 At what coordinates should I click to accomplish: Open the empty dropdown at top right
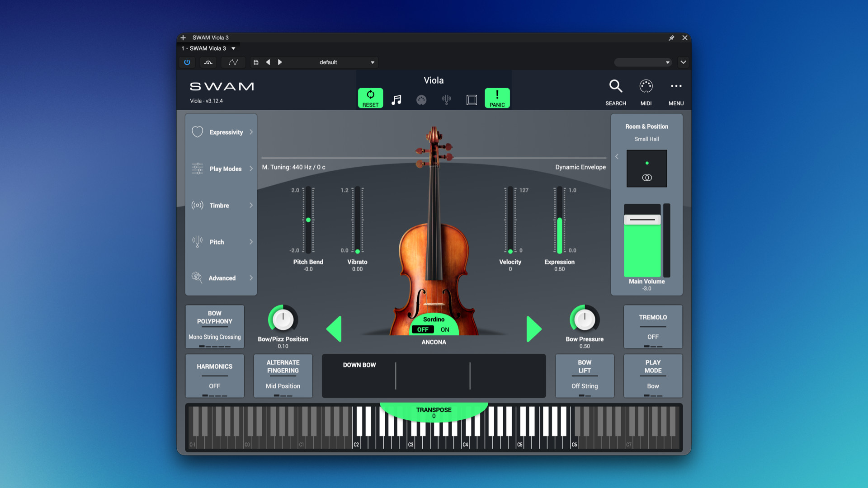point(642,62)
